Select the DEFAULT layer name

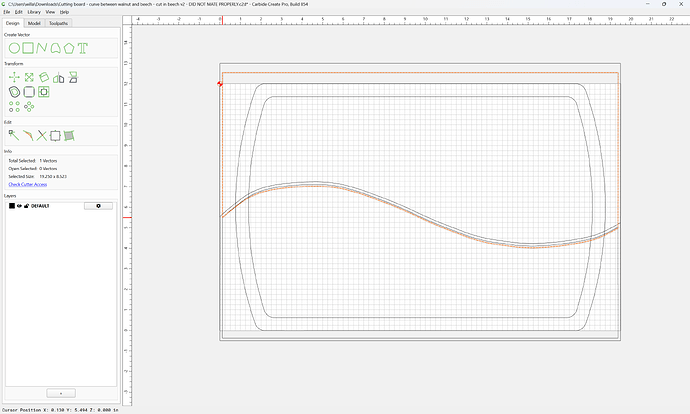click(40, 206)
